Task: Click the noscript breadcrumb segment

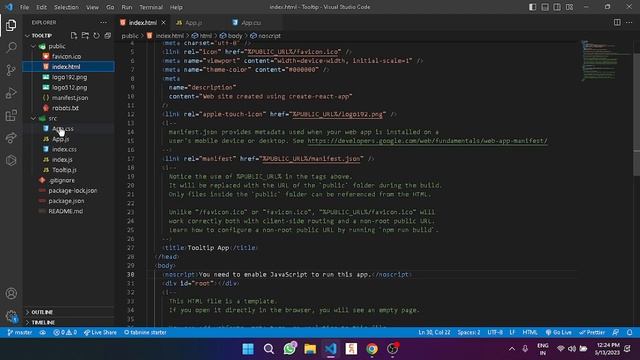Action: click(x=266, y=36)
